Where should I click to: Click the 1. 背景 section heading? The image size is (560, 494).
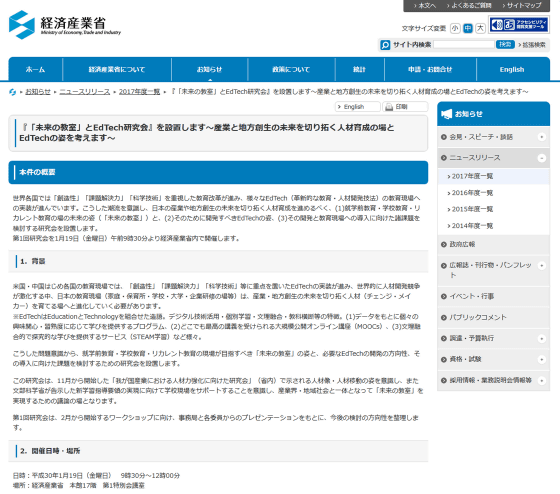pos(218,261)
